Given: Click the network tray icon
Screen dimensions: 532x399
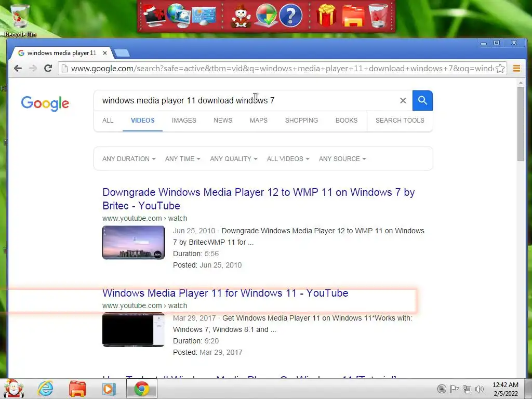Looking at the screenshot, I should tap(467, 389).
